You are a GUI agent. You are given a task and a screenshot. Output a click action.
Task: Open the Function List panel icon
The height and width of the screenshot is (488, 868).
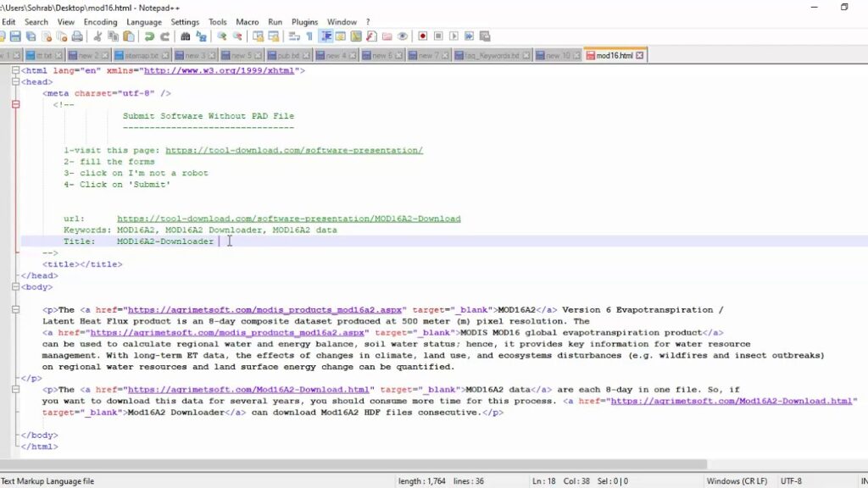[371, 36]
